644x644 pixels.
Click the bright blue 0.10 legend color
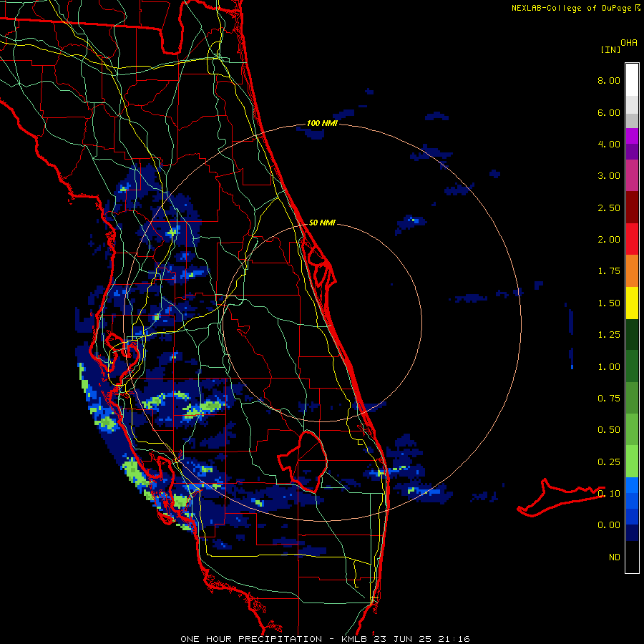pyautogui.click(x=632, y=485)
